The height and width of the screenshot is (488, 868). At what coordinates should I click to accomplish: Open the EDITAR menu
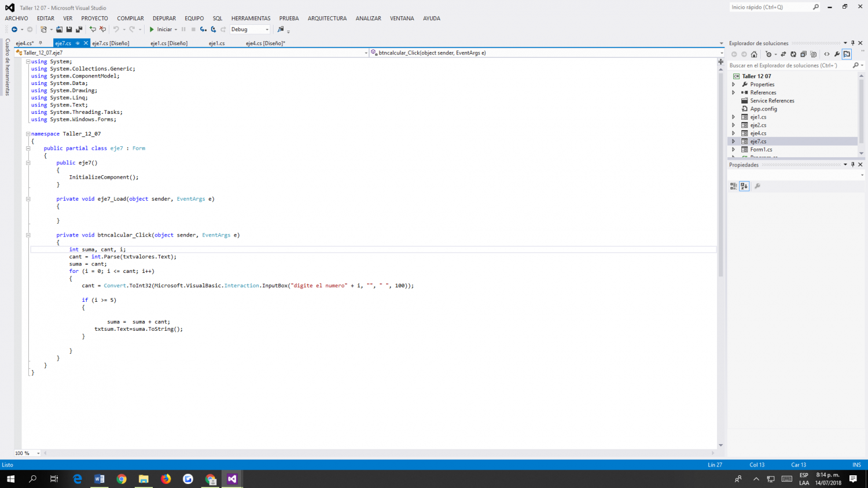point(46,19)
